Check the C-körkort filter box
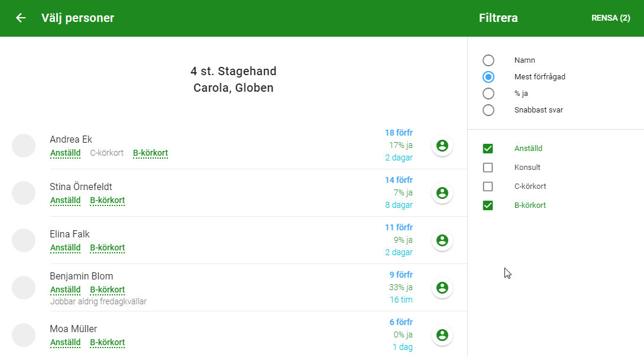Viewport: 644px width, 357px height. [x=488, y=186]
